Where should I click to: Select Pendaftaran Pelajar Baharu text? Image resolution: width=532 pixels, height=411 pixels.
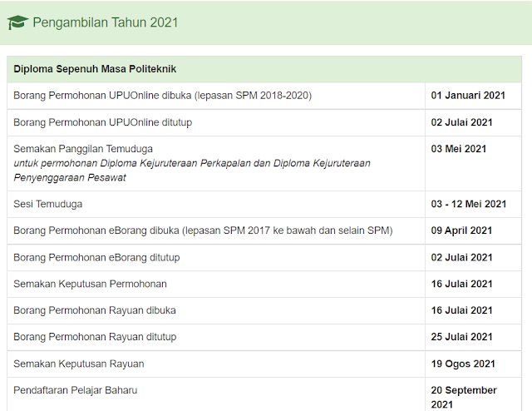click(x=76, y=390)
